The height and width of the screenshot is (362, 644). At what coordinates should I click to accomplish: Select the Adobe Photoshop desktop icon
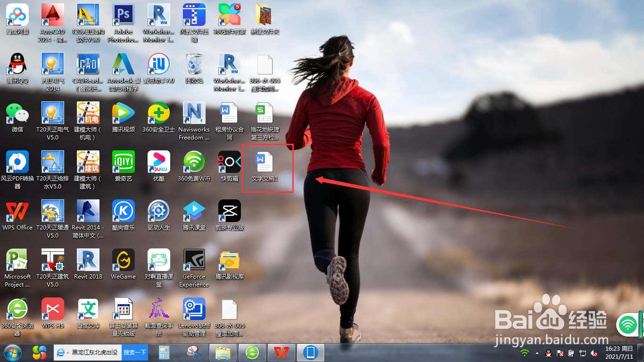pos(124,23)
